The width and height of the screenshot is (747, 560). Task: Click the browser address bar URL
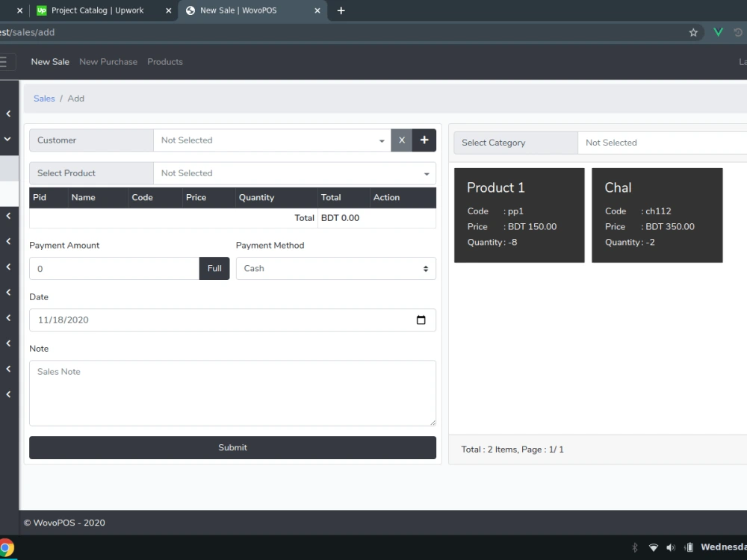click(x=28, y=32)
